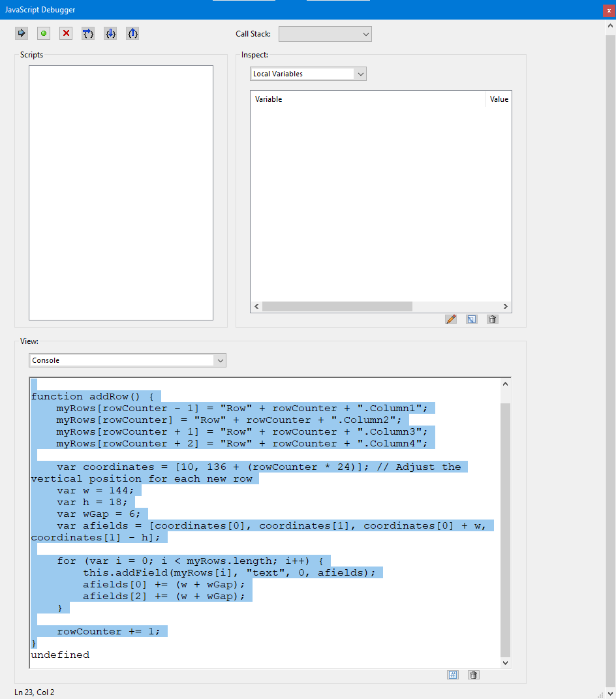Click the Step Over icon
This screenshot has height=699, width=616.
(87, 33)
